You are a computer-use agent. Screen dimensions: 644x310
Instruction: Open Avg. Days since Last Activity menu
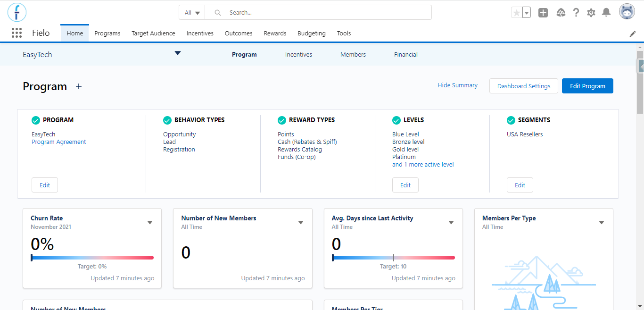pos(451,223)
